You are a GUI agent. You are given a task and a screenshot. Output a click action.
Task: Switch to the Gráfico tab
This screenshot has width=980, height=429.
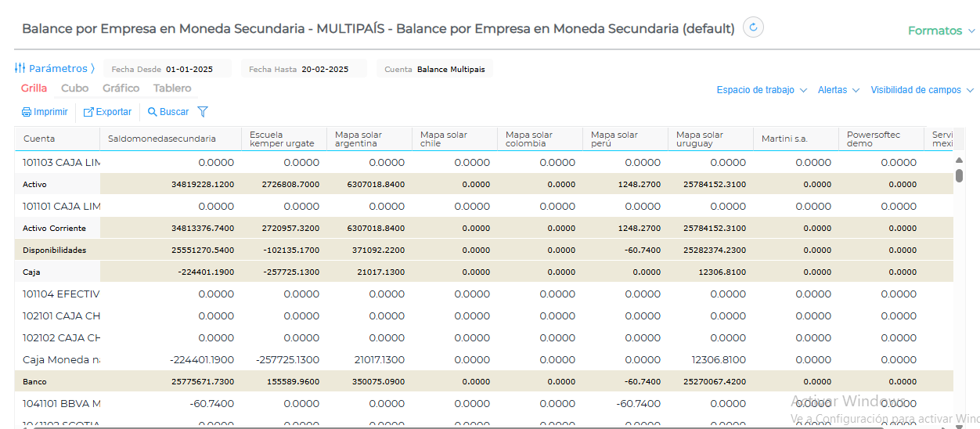(x=121, y=88)
